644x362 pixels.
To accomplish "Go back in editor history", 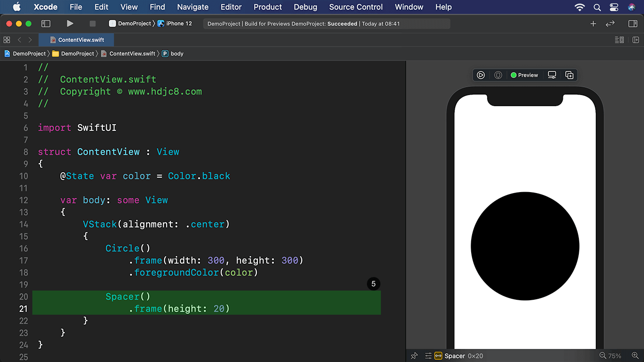I will click(x=19, y=40).
